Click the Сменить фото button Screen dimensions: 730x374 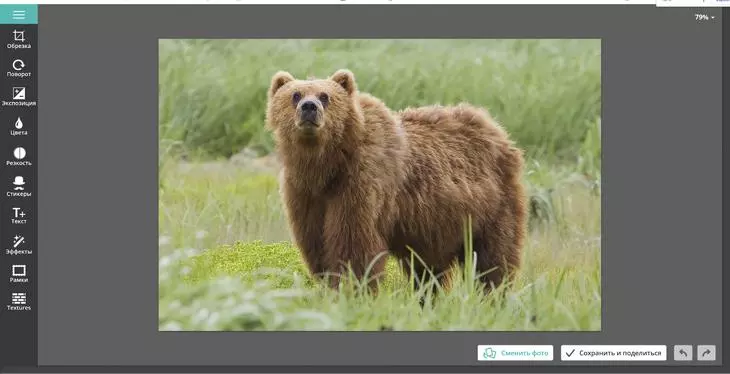(x=515, y=353)
